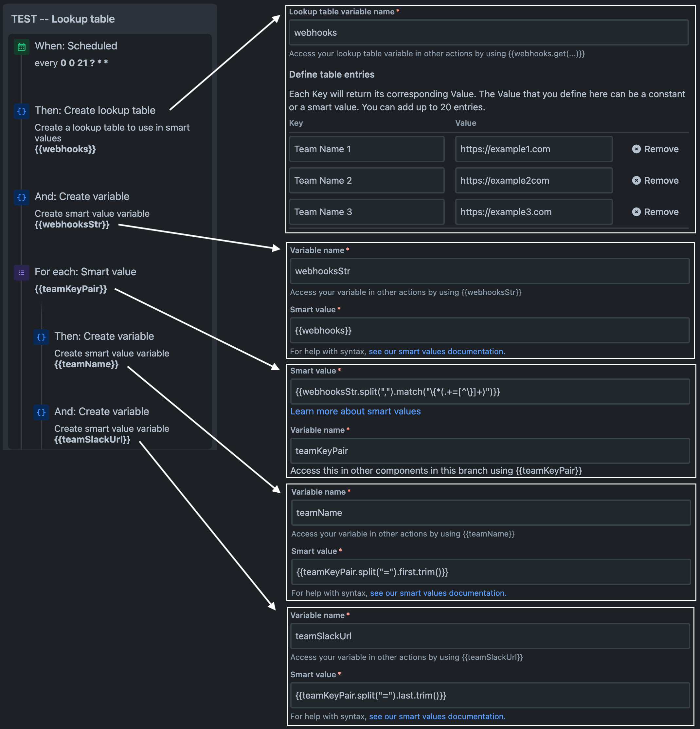Select the teamSlackUrl Create variable icon

pos(41,412)
